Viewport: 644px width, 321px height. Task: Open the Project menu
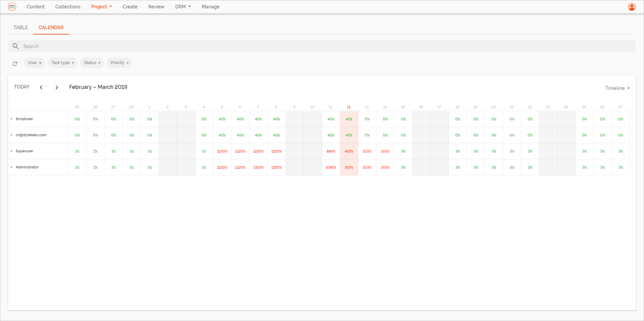(101, 7)
